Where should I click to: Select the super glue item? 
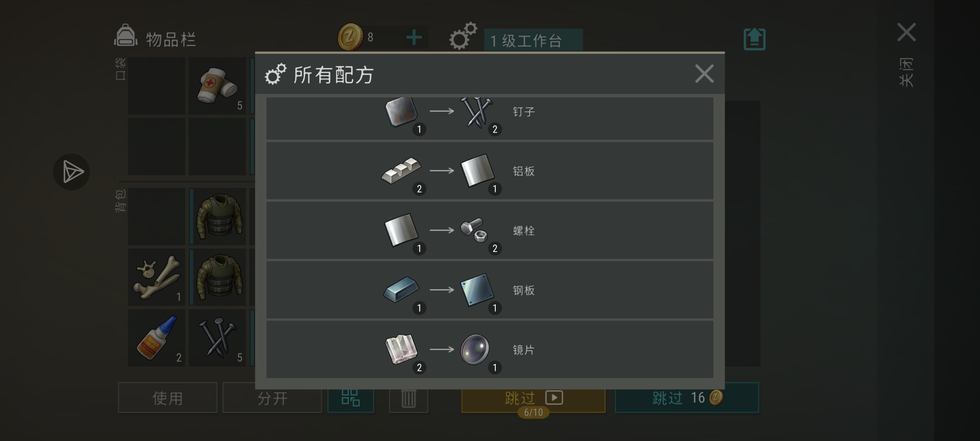[x=157, y=338]
